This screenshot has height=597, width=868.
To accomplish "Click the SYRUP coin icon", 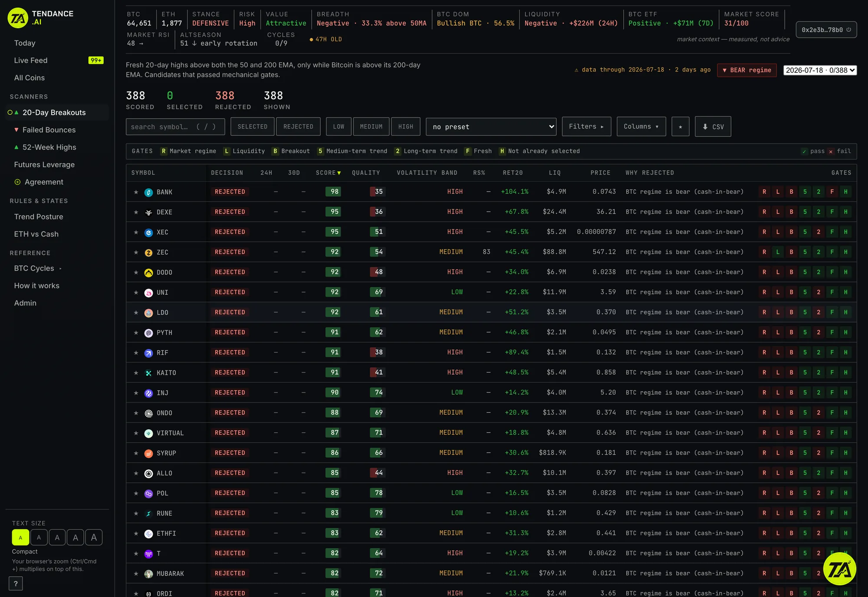I will click(x=148, y=453).
